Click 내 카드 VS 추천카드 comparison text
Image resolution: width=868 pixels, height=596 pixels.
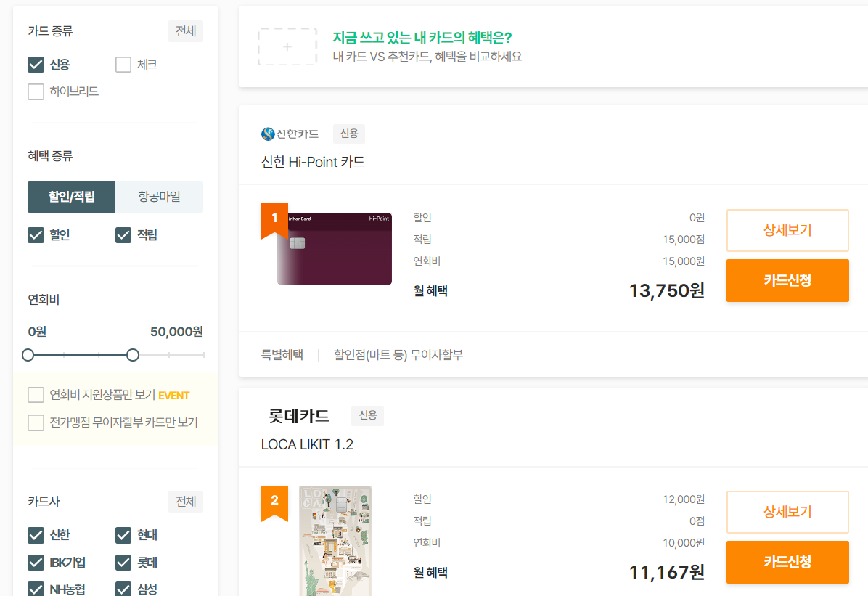tap(427, 57)
